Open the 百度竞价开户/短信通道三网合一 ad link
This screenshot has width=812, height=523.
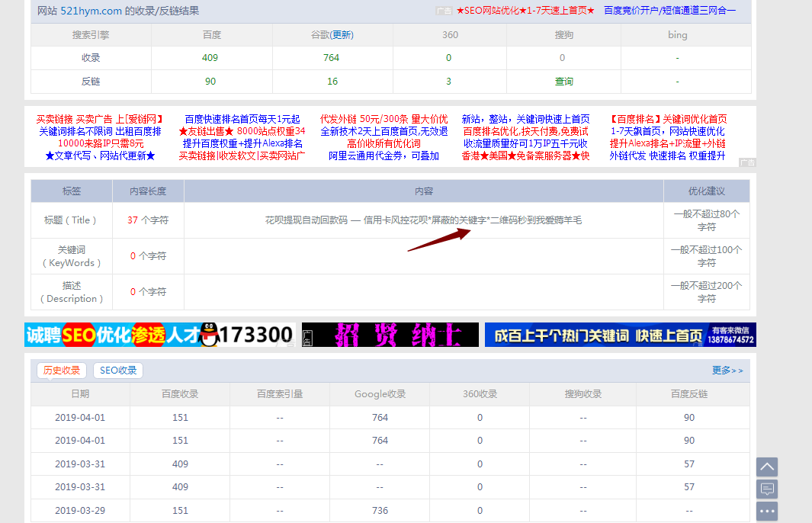(x=669, y=11)
